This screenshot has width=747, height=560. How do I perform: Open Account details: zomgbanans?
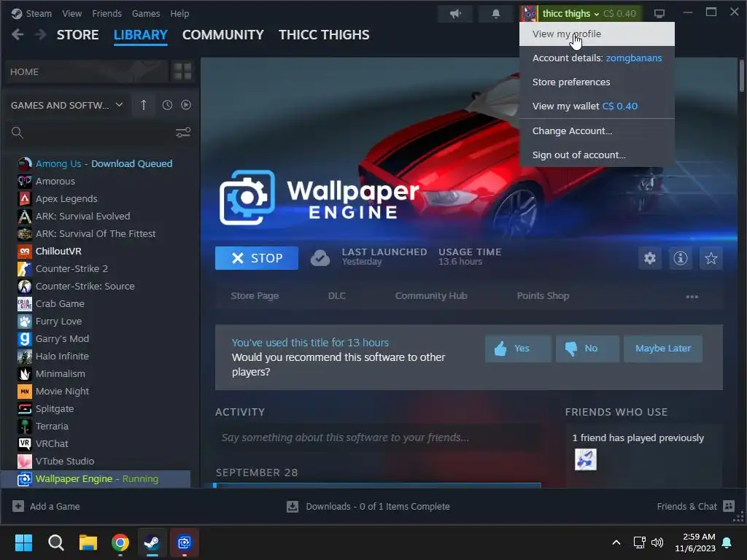597,58
